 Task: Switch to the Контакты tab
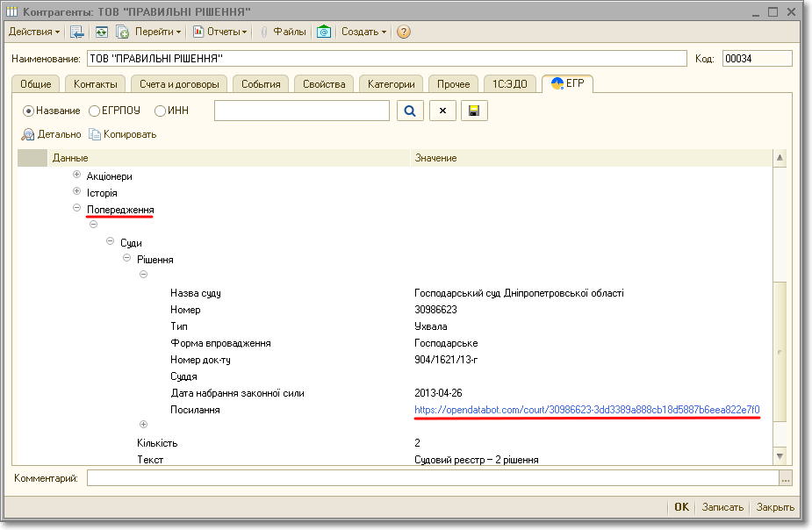coord(96,84)
